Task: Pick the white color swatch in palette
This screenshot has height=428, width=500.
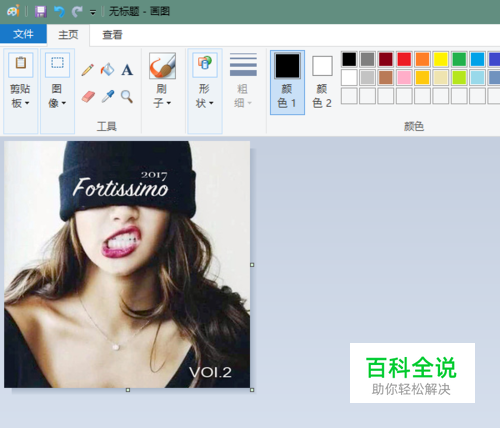Action: pyautogui.click(x=349, y=78)
